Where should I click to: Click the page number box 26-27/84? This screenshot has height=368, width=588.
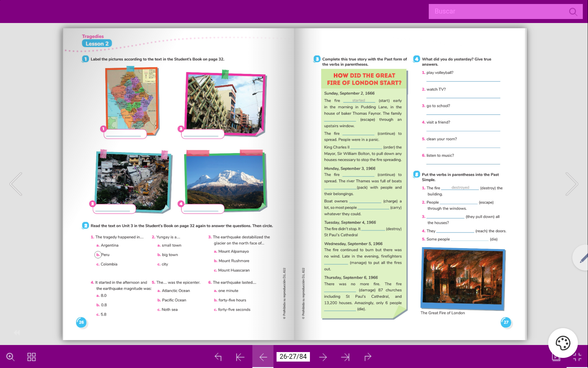tap(293, 357)
